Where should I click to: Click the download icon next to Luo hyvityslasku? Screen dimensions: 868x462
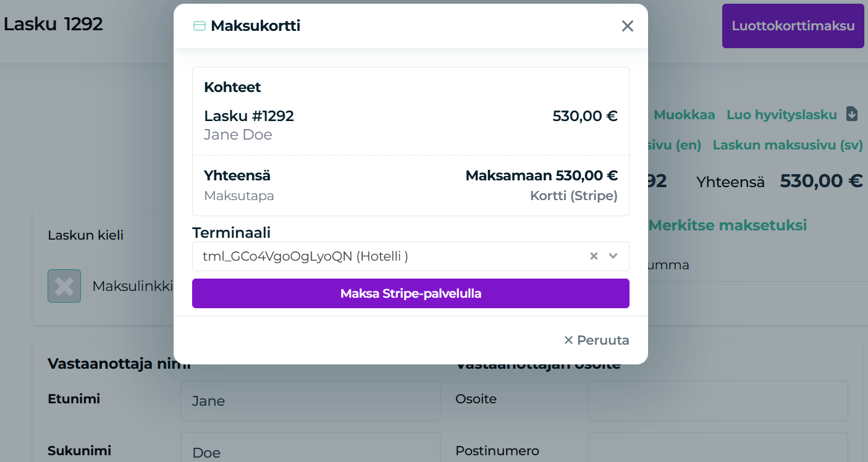point(852,114)
